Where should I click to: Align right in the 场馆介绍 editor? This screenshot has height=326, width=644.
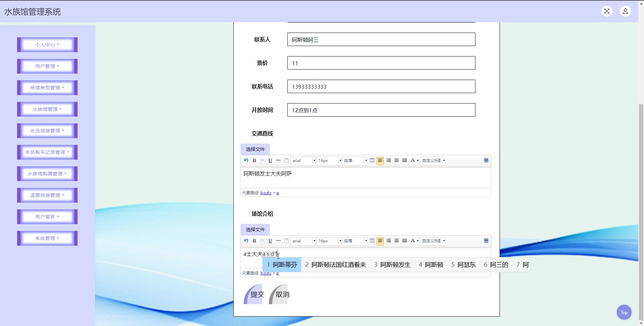[388, 241]
